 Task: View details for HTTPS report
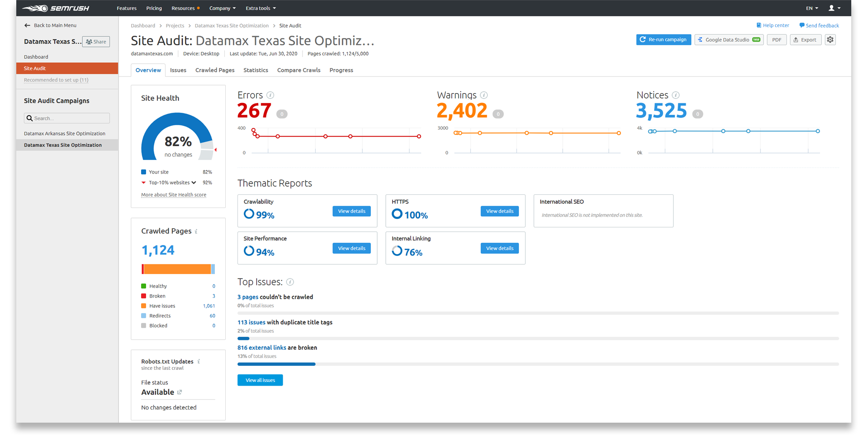coord(499,211)
